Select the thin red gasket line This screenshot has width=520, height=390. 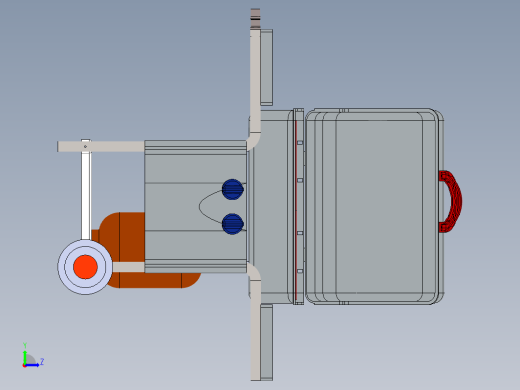(296, 210)
